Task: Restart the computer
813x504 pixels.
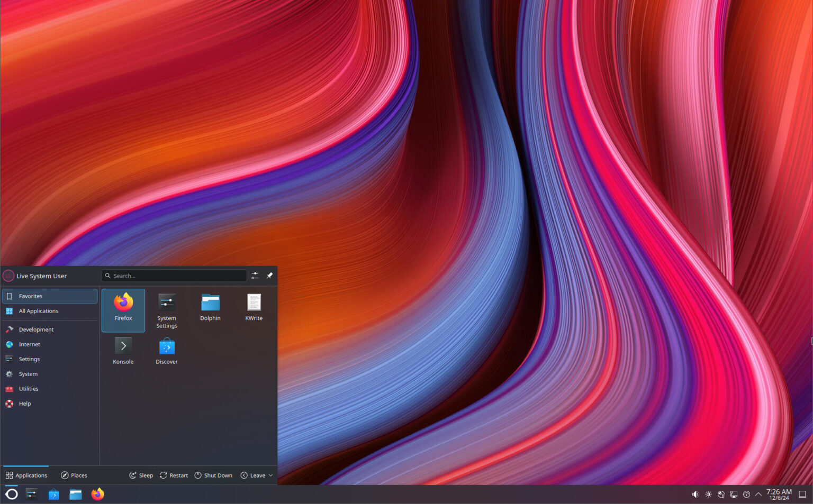Action: (x=173, y=475)
